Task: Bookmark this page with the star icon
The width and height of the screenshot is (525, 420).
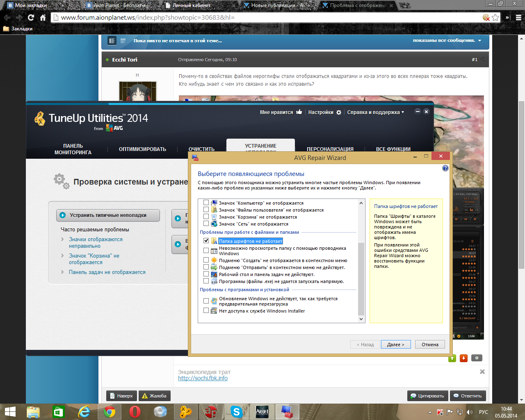Action: pos(495,17)
